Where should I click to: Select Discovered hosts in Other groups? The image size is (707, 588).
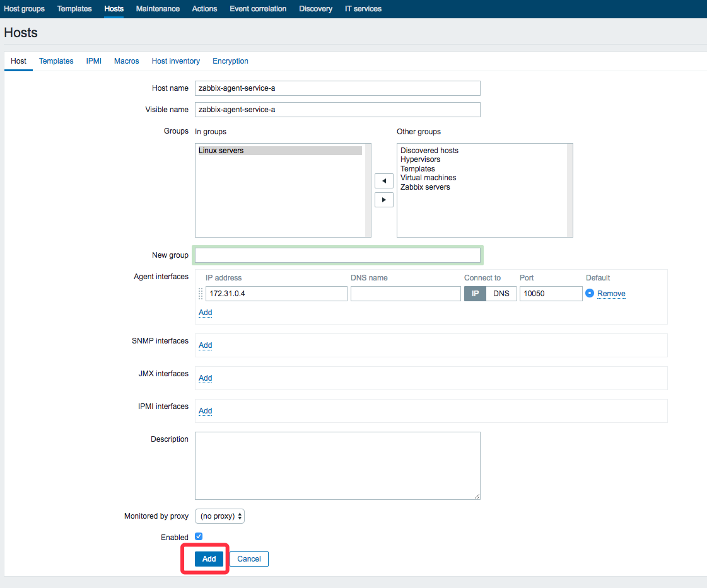pos(429,151)
